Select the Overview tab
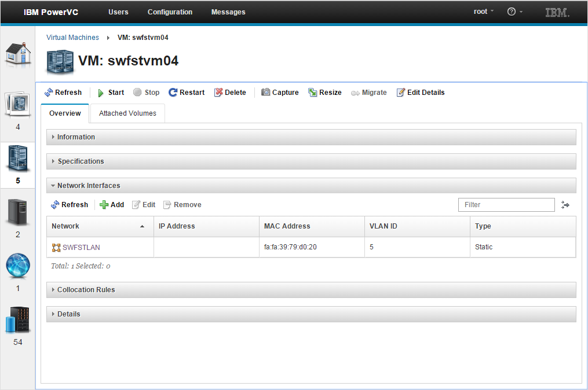The width and height of the screenshot is (588, 390). tap(65, 113)
